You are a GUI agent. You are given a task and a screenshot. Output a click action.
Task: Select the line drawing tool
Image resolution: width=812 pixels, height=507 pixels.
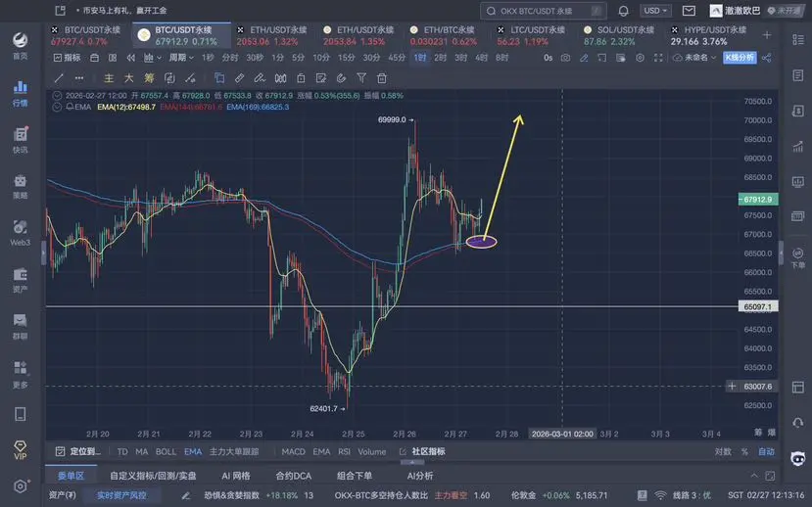click(x=59, y=78)
